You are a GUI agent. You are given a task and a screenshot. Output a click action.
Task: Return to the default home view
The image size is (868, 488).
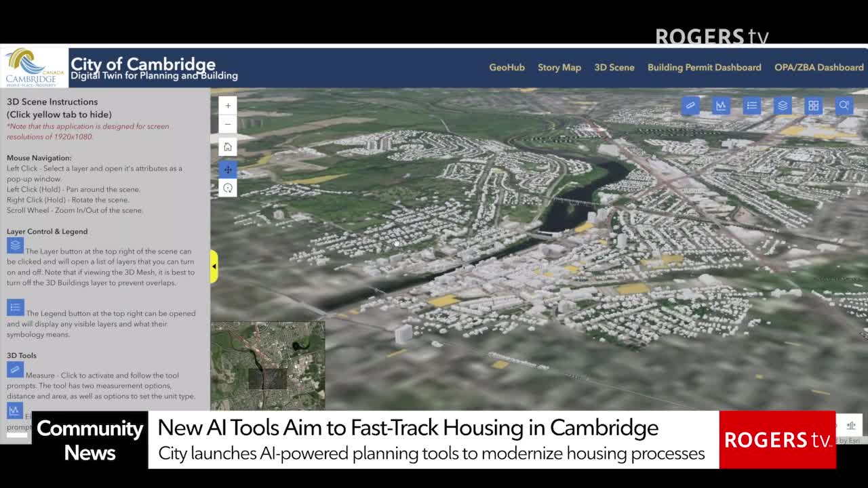coord(228,147)
